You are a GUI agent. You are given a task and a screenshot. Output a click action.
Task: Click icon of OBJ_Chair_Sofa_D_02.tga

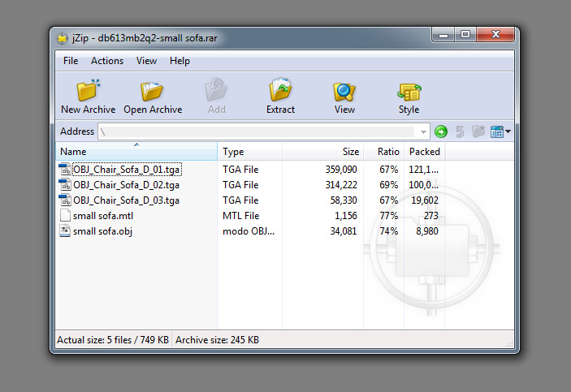[65, 184]
